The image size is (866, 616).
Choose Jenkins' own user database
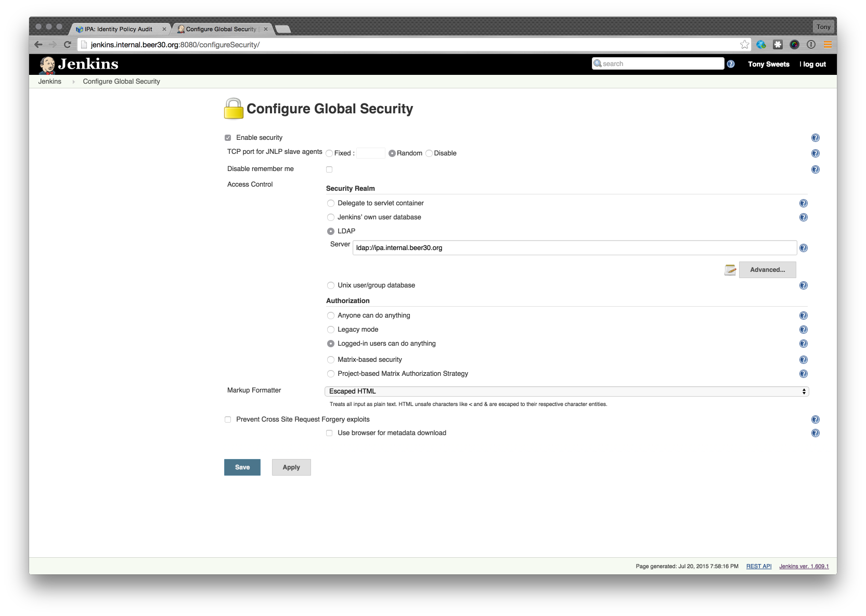point(331,217)
